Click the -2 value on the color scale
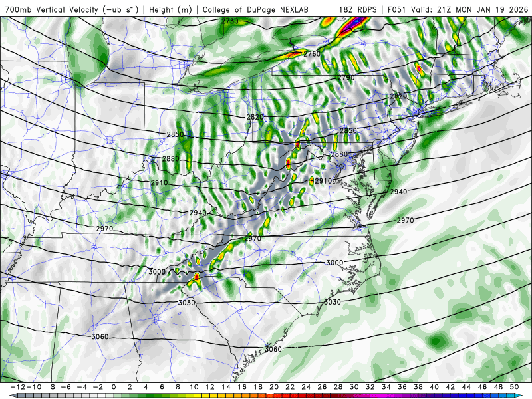The image size is (532, 399). pyautogui.click(x=98, y=387)
